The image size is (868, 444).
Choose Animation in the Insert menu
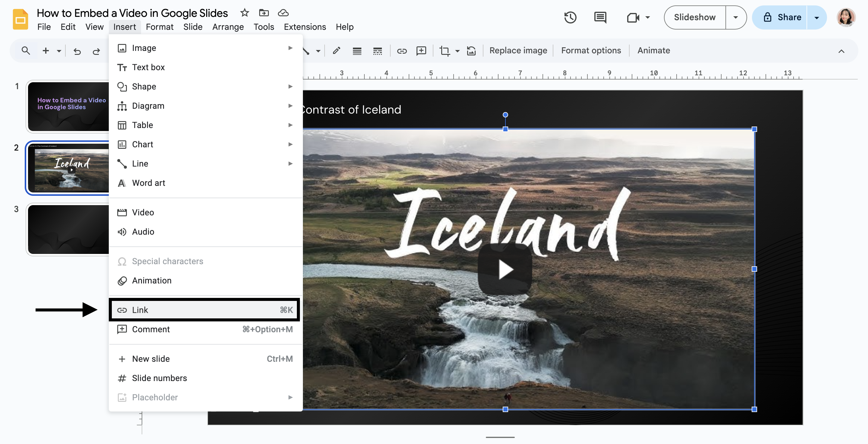click(206, 280)
